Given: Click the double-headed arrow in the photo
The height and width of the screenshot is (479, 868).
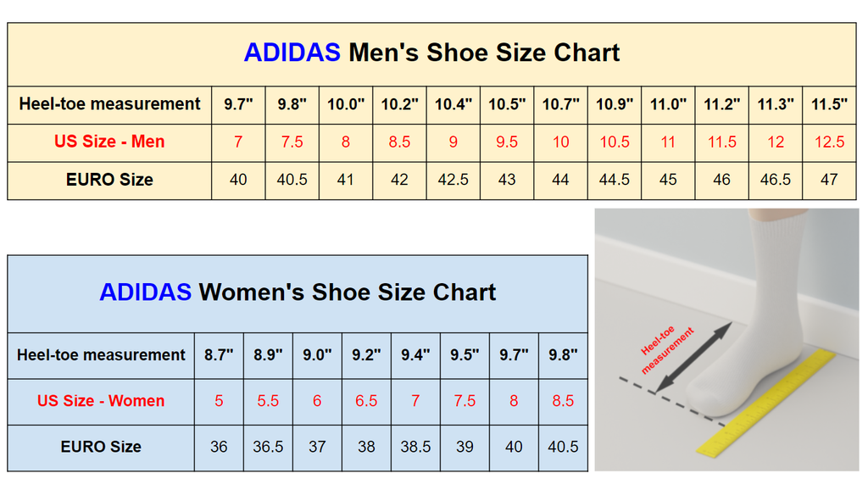Looking at the screenshot, I should point(693,357).
